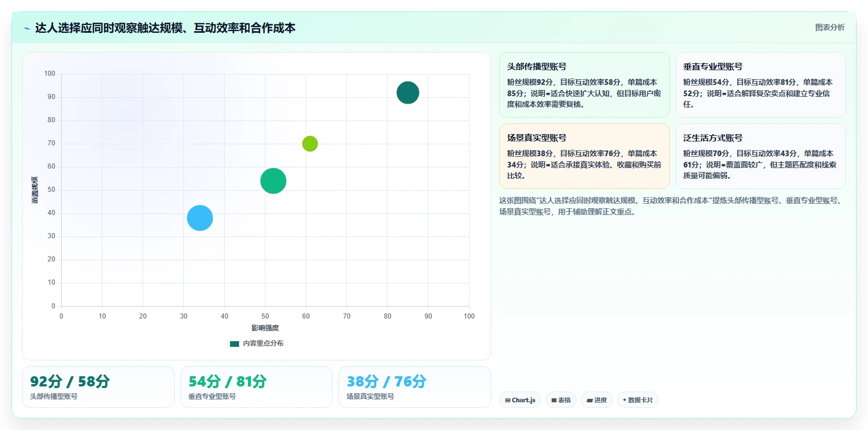Click the dark teal bubble at top right
This screenshot has height=430, width=868.
[x=407, y=93]
